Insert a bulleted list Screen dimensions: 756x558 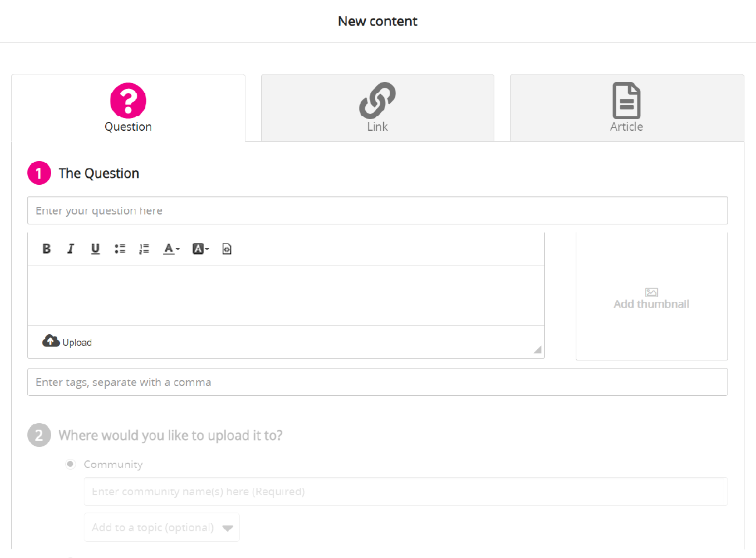(x=120, y=249)
